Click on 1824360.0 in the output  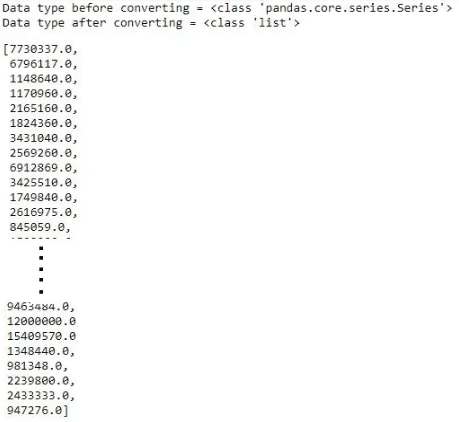(41, 123)
